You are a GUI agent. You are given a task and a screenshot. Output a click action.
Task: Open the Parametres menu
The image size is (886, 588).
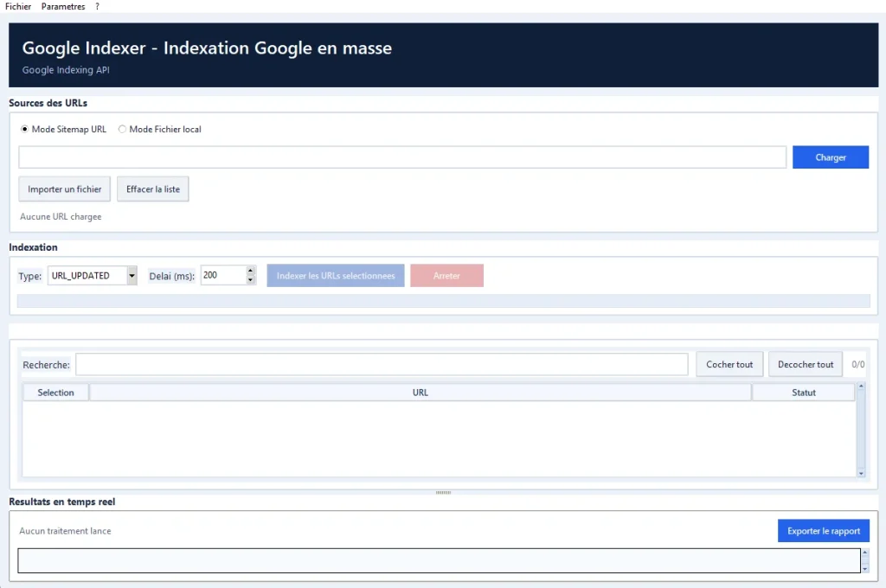[63, 7]
